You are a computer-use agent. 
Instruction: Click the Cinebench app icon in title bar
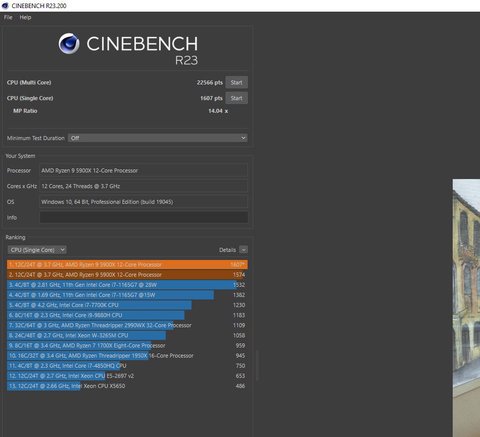pyautogui.click(x=5, y=6)
